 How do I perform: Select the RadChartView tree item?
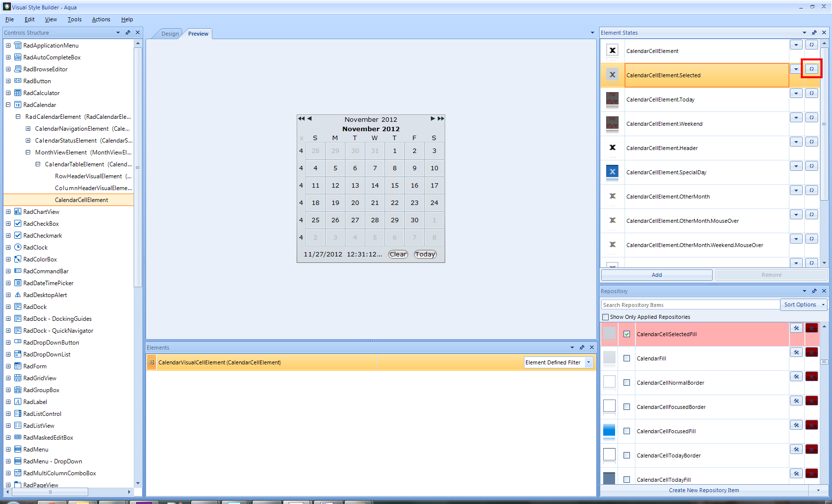pyautogui.click(x=41, y=212)
